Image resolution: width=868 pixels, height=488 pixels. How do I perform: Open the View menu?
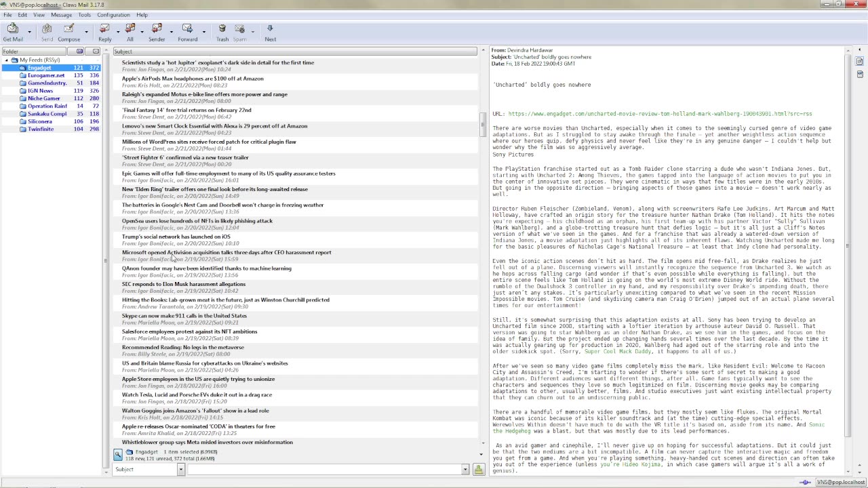(x=39, y=14)
